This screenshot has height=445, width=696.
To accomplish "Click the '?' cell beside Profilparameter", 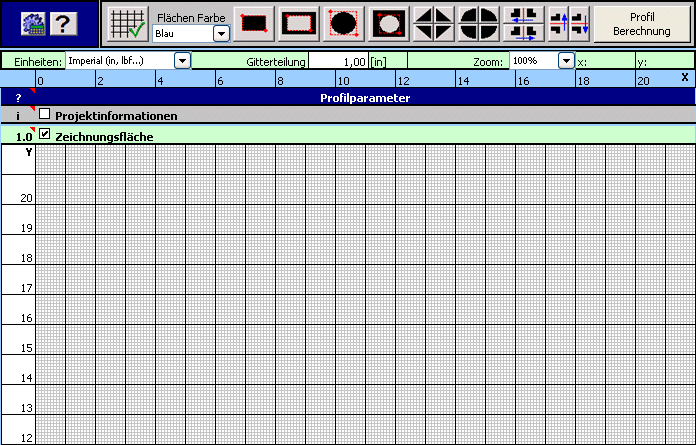I will (18, 98).
